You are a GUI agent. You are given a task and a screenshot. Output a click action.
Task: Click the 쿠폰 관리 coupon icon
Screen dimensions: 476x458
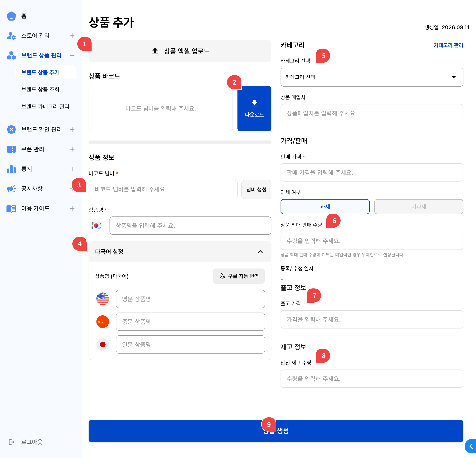point(11,149)
